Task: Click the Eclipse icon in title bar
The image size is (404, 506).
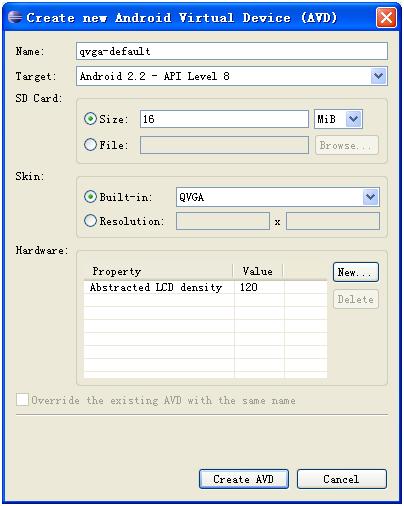Action: [x=15, y=17]
